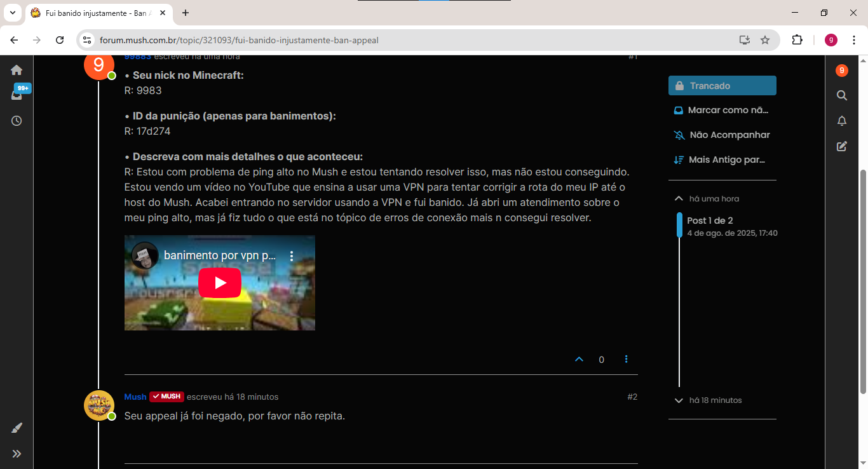Open a new browser tab
This screenshot has width=868, height=469.
tap(186, 13)
